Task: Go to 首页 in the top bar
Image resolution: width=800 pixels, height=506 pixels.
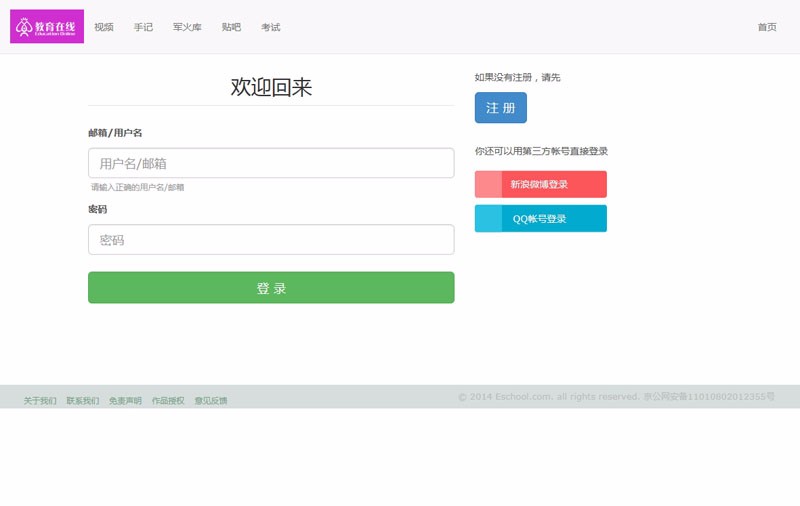Action: click(767, 27)
